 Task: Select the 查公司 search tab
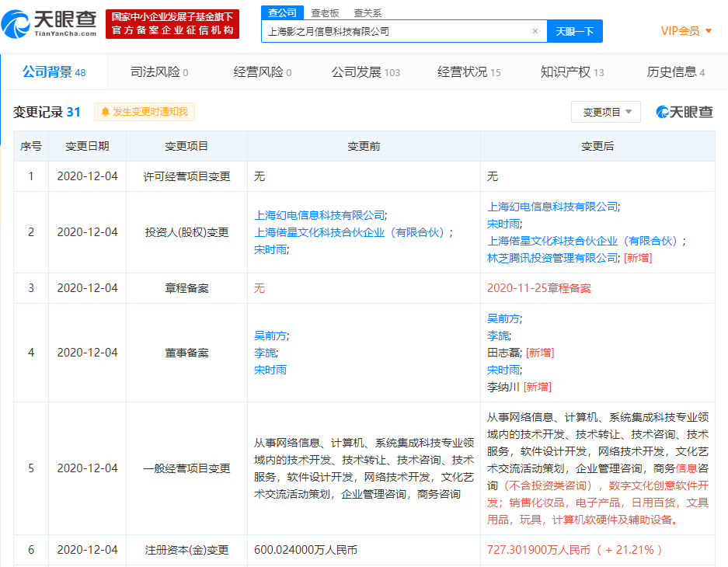click(x=282, y=12)
